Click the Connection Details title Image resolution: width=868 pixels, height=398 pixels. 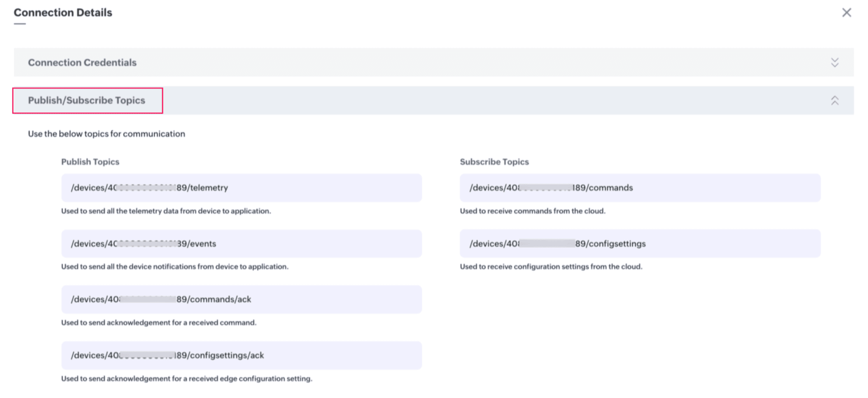pyautogui.click(x=63, y=13)
